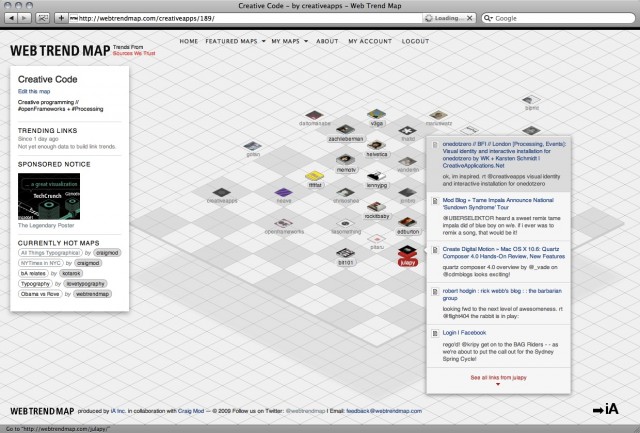Open the iA relates map tag

coord(33,273)
